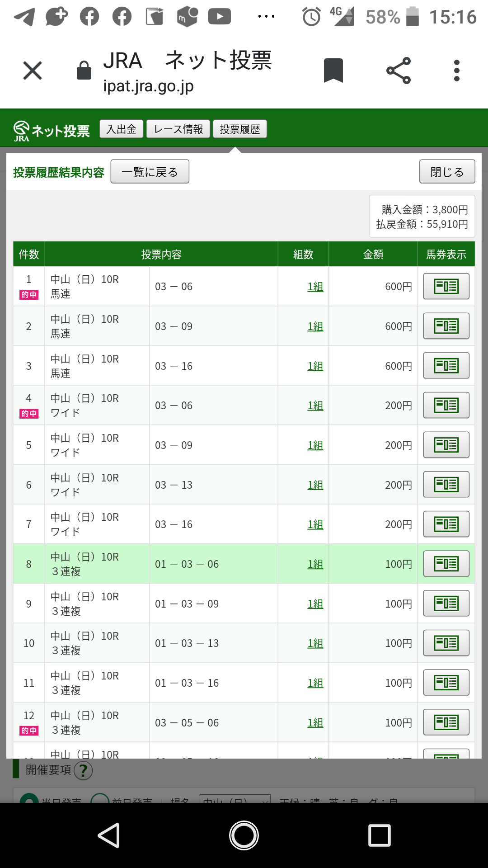Tap the share icon in browser bar
The width and height of the screenshot is (488, 868).
[x=399, y=71]
